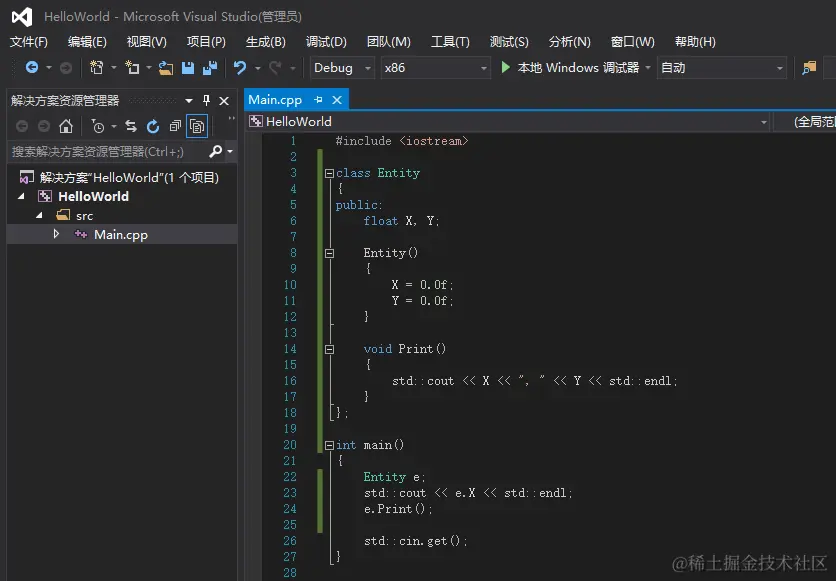Expand the Main.cpp tree node
The height and width of the screenshot is (581, 836).
(x=56, y=234)
